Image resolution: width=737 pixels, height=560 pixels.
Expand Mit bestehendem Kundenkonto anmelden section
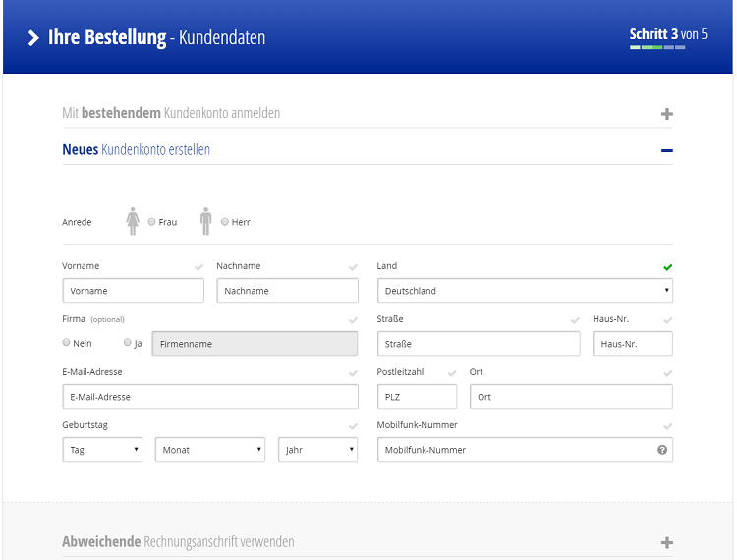[171, 114]
